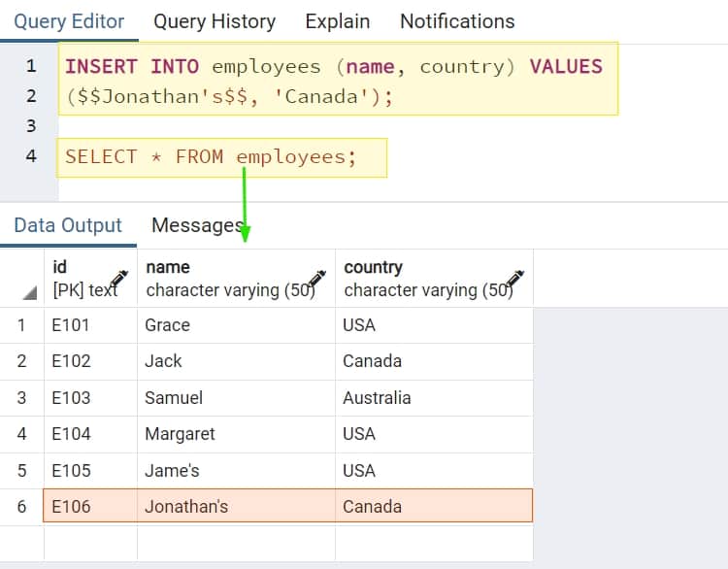Click the USA cell in Jame's row
Screen dimensions: 728x569
[434, 471]
